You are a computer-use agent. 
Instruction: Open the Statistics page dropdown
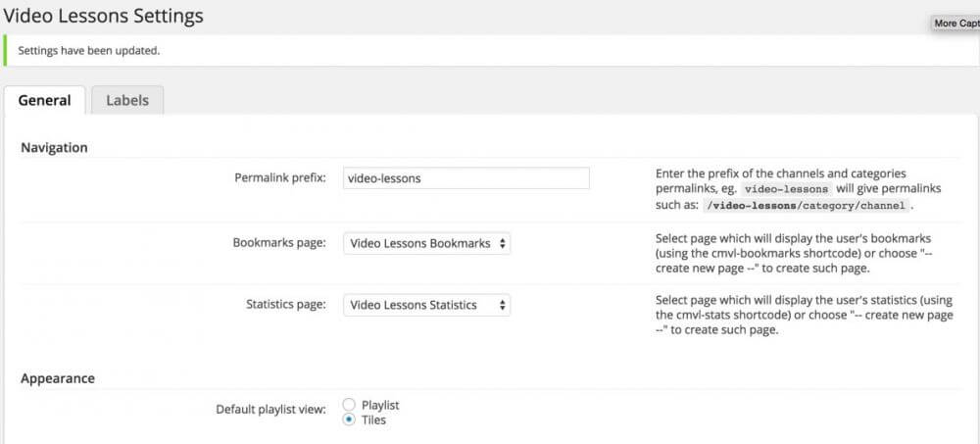[427, 305]
